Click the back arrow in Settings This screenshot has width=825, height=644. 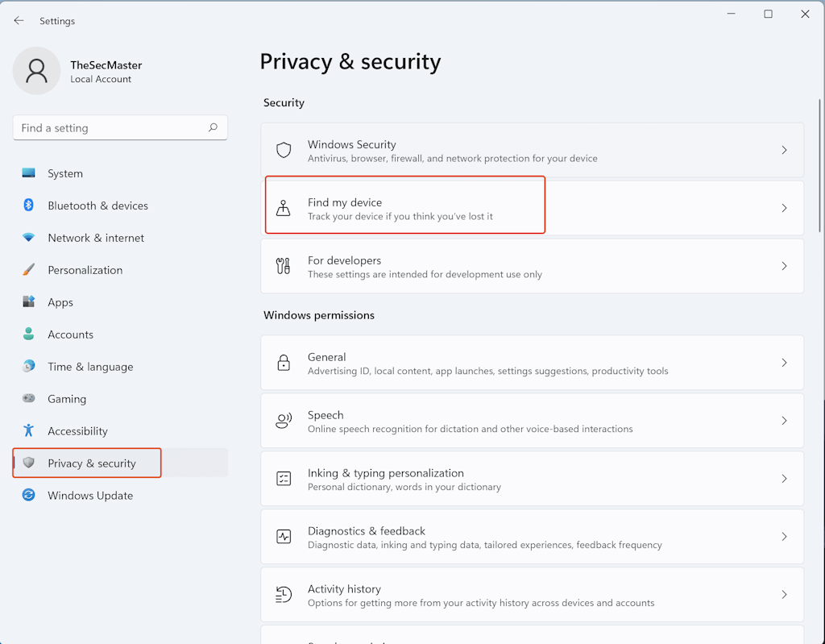click(19, 20)
